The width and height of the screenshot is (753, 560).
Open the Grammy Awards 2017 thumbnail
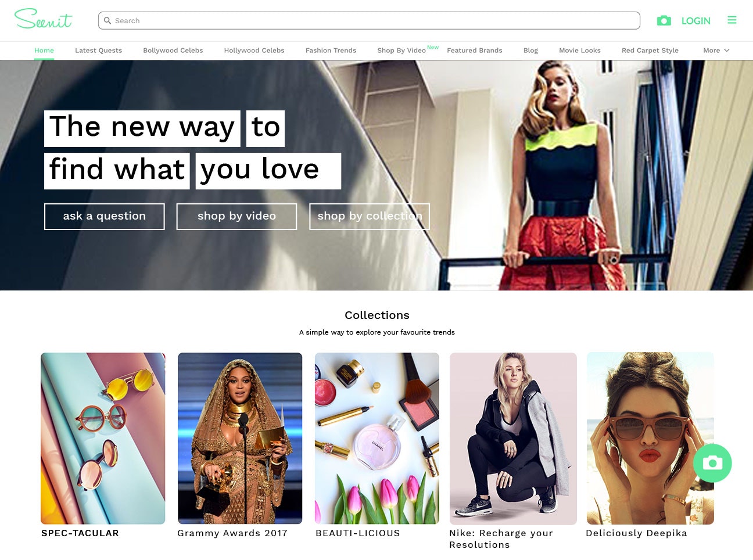pos(240,439)
